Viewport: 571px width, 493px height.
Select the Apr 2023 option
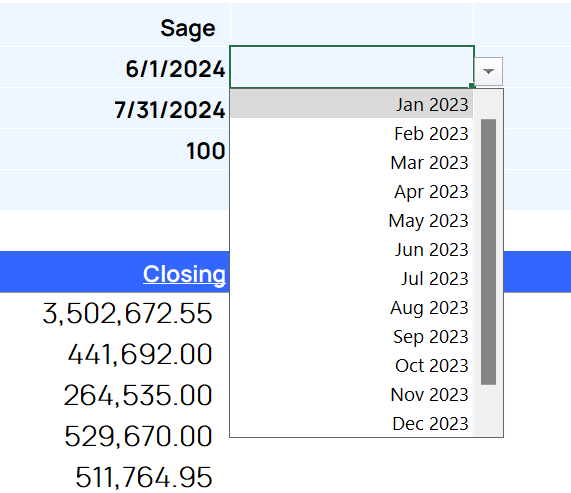tap(351, 192)
